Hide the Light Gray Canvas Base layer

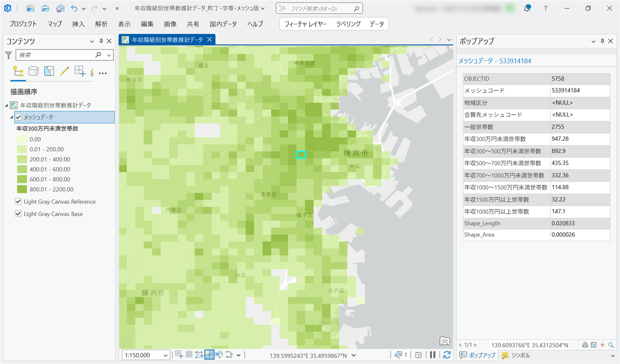tap(19, 214)
